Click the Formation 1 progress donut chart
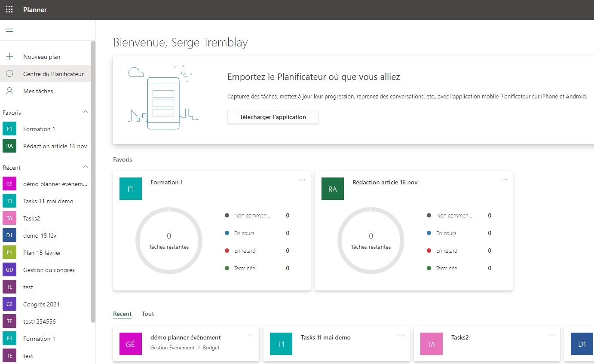This screenshot has width=594, height=364. [169, 241]
